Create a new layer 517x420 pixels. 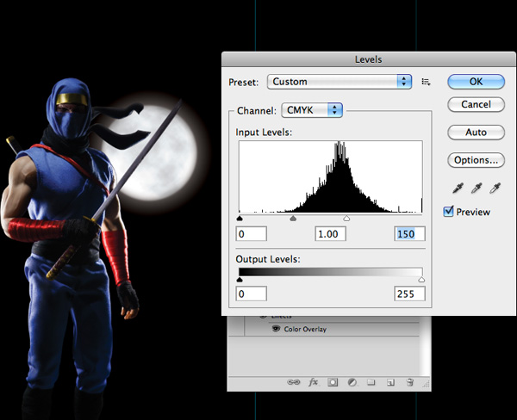pos(390,382)
